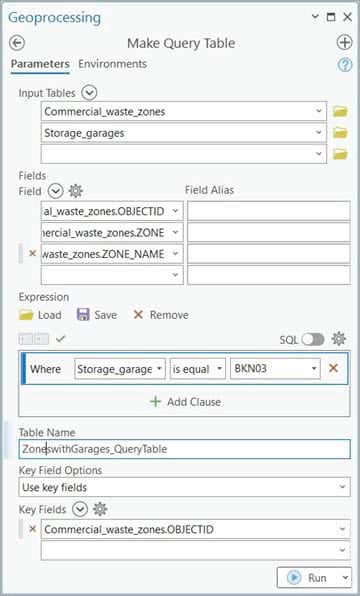Open the Storage_garages input dropdown

pyautogui.click(x=319, y=133)
